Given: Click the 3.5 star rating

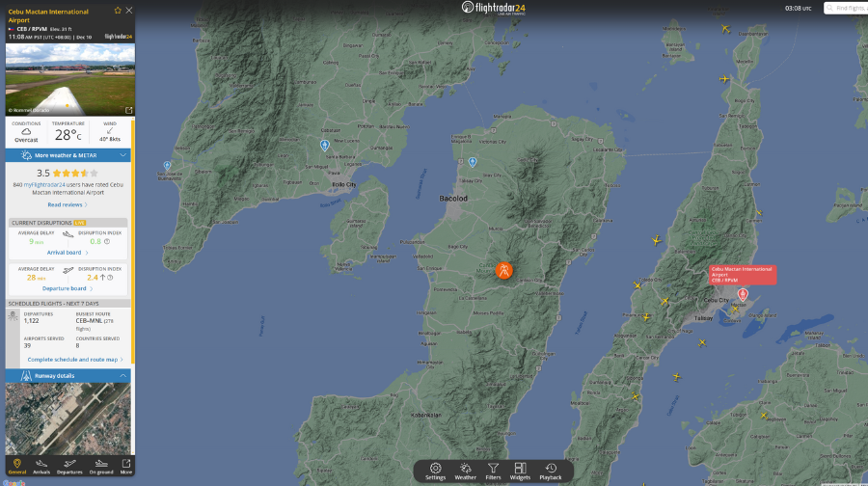Looking at the screenshot, I should (x=67, y=174).
